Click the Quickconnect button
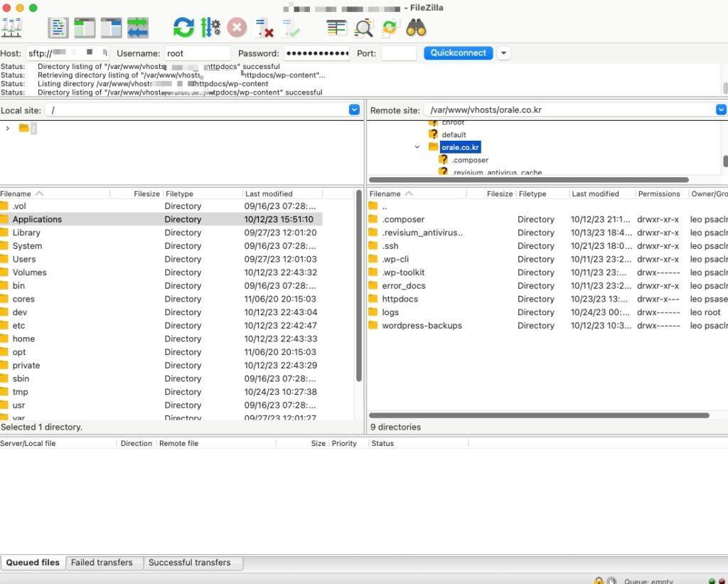 pyautogui.click(x=459, y=53)
